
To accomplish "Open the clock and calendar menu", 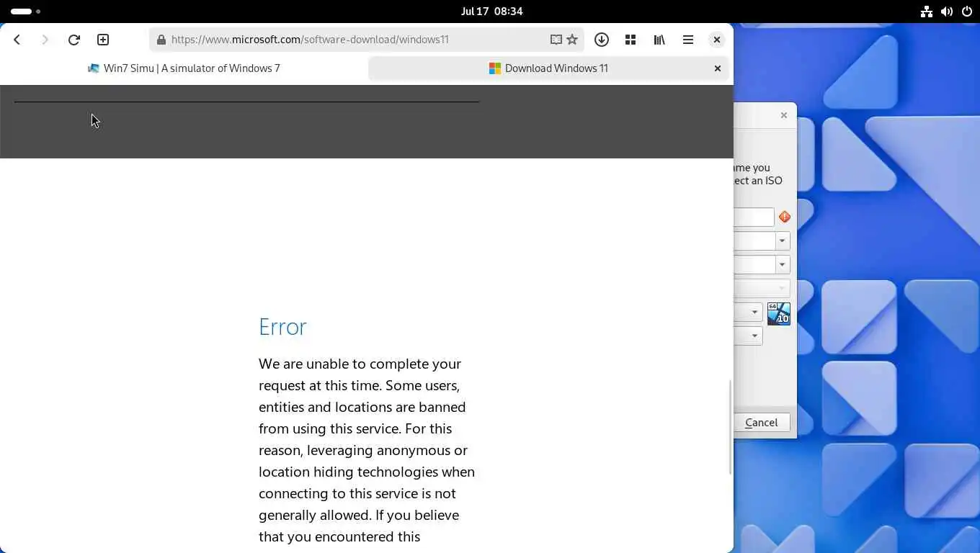I will coord(491,12).
